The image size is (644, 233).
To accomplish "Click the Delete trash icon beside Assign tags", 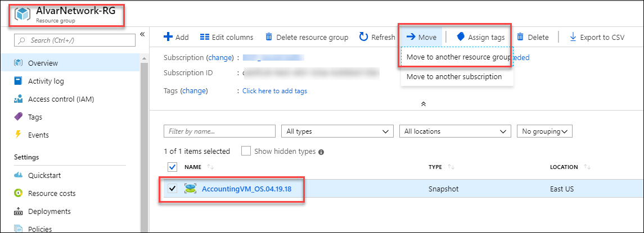I will coord(520,37).
